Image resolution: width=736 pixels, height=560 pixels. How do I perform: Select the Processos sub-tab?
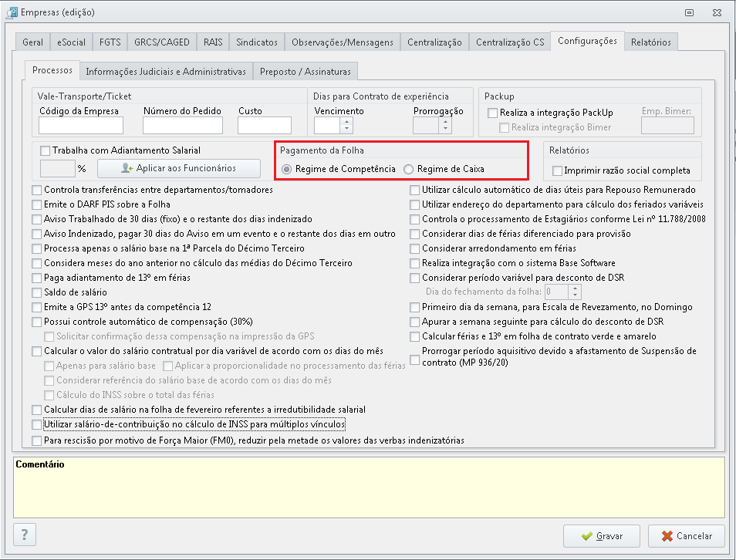coord(52,70)
